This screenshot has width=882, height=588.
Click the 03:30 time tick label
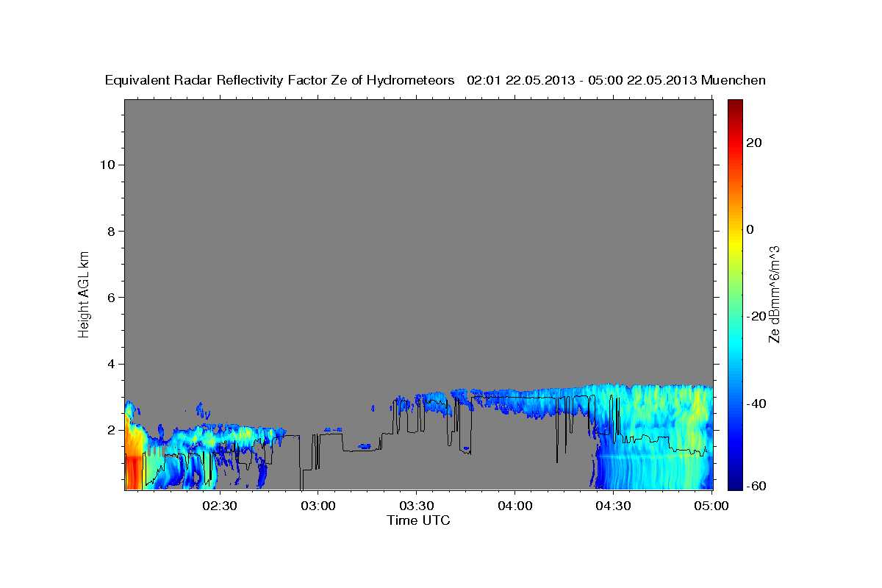coord(417,506)
